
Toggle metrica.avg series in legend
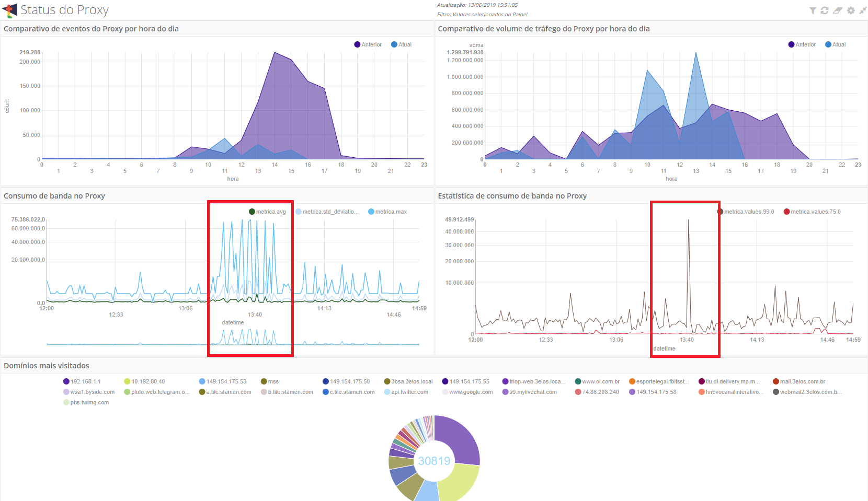point(267,212)
